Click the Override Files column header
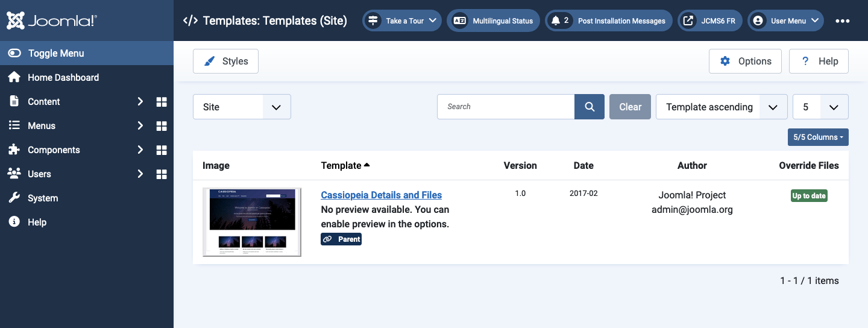The width and height of the screenshot is (868, 328). point(809,165)
